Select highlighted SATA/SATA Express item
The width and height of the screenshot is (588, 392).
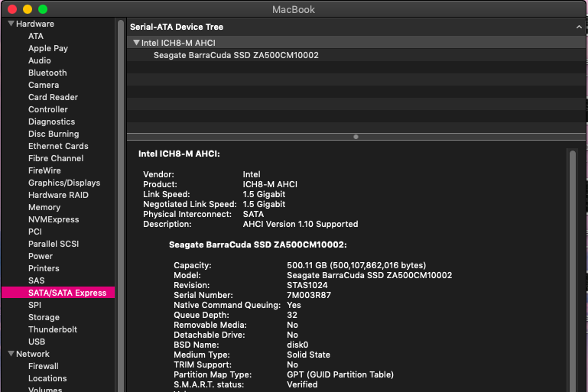click(x=58, y=293)
